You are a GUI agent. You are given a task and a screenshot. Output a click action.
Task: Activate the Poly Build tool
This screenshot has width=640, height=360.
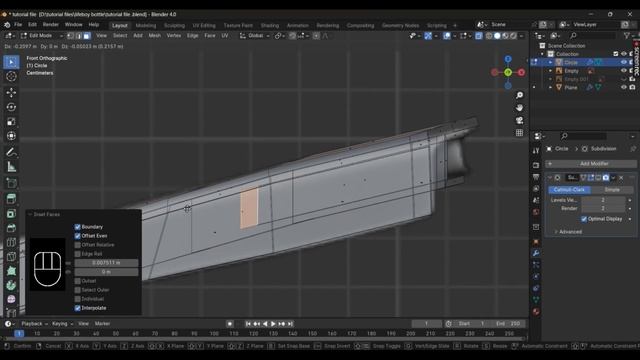coord(11,271)
